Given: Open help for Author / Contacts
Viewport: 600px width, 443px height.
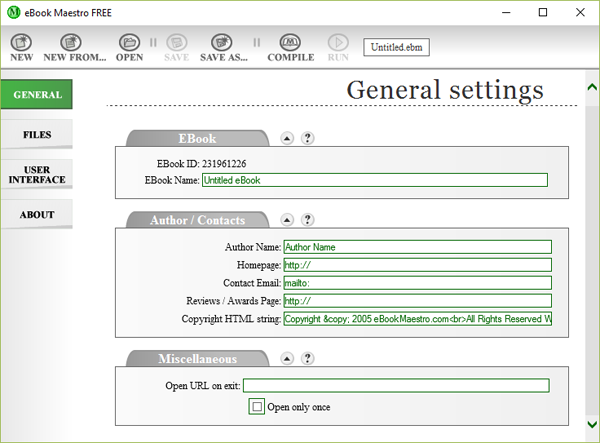Looking at the screenshot, I should point(307,220).
